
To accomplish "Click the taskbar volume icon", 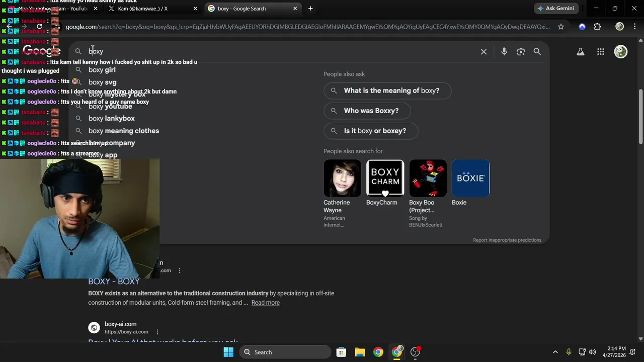I will click(592, 352).
